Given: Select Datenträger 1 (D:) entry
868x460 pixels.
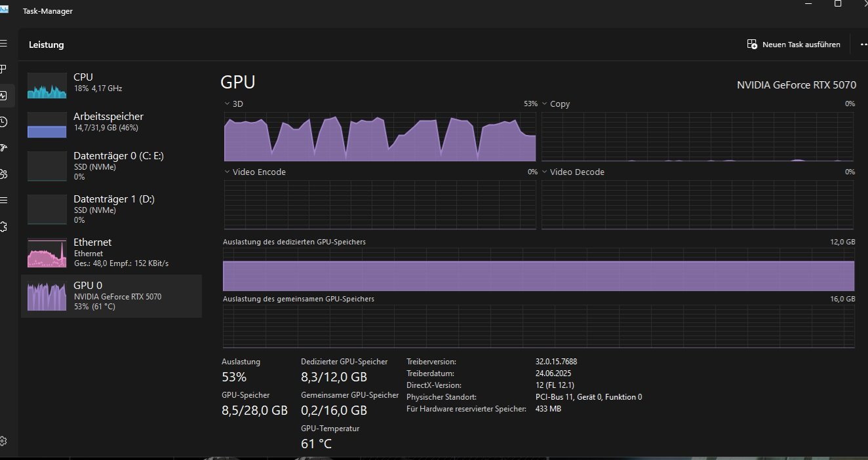Looking at the screenshot, I should tap(111, 208).
